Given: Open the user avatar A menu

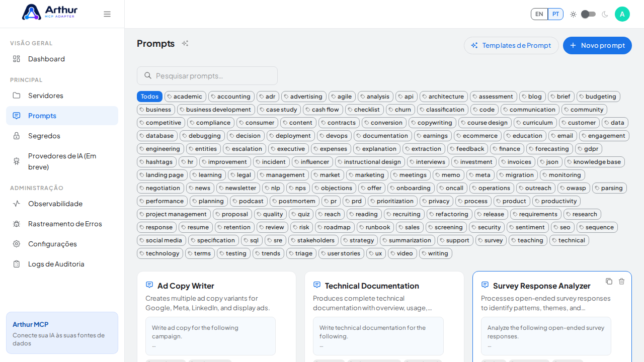Looking at the screenshot, I should point(622,14).
